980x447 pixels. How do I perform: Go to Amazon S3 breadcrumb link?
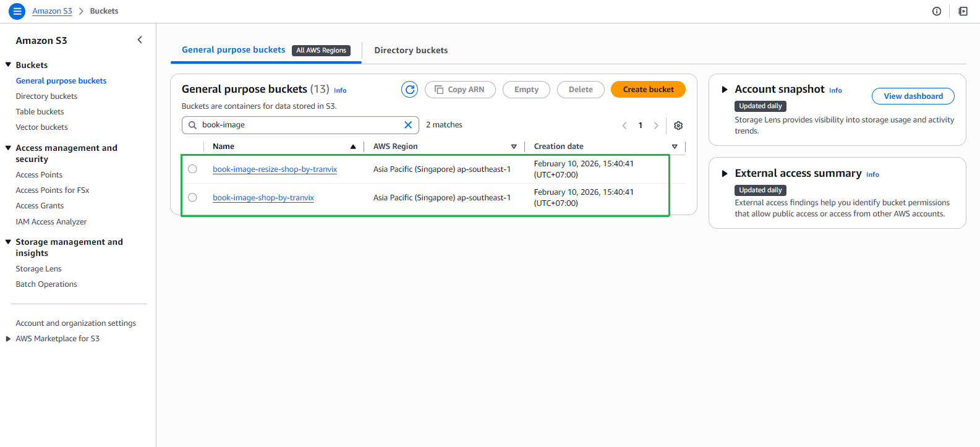[52, 11]
